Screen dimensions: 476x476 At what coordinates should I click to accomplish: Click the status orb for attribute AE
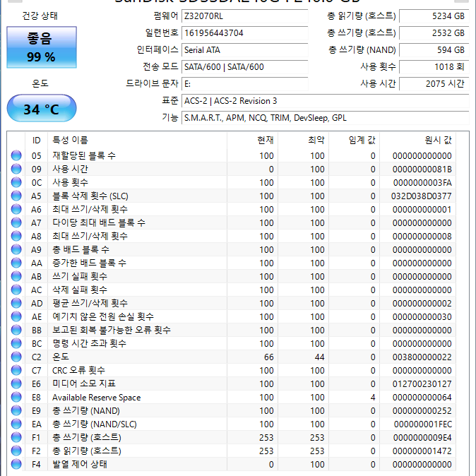coord(16,316)
